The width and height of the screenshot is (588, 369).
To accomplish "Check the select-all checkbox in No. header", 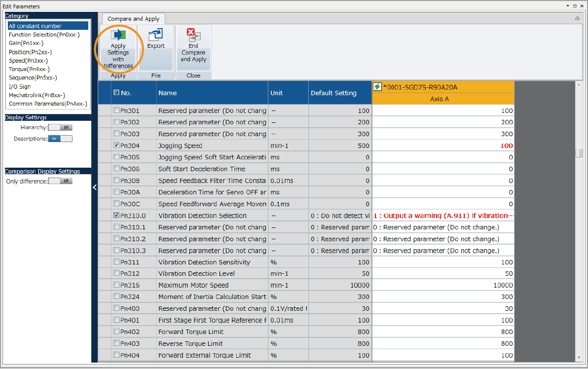I will pyautogui.click(x=116, y=93).
